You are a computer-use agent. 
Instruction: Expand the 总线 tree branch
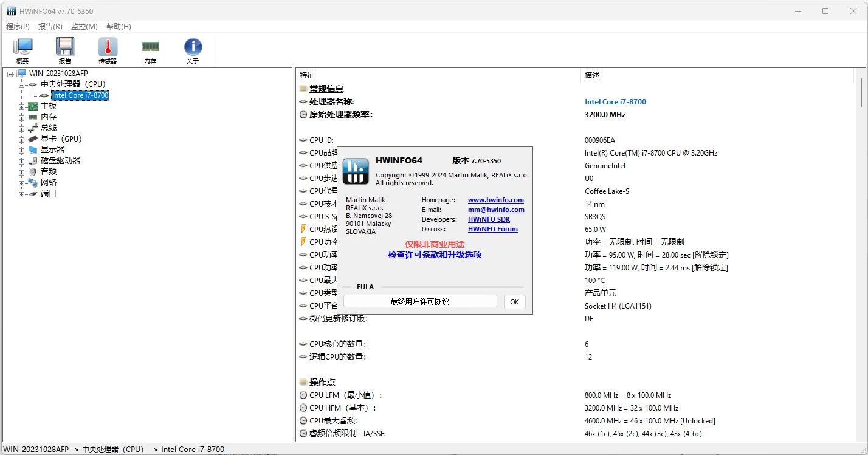(21, 128)
